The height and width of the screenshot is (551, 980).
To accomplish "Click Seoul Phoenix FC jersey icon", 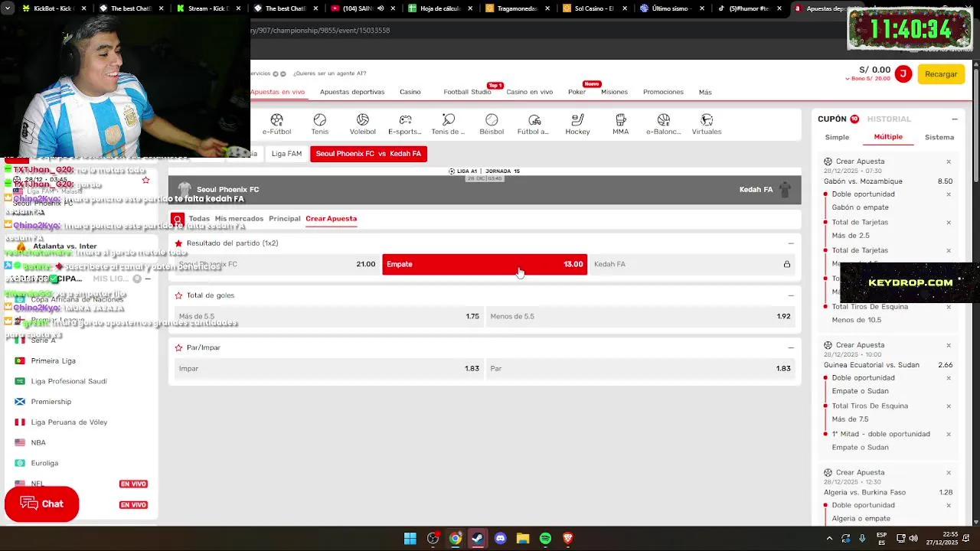I will 184,189.
